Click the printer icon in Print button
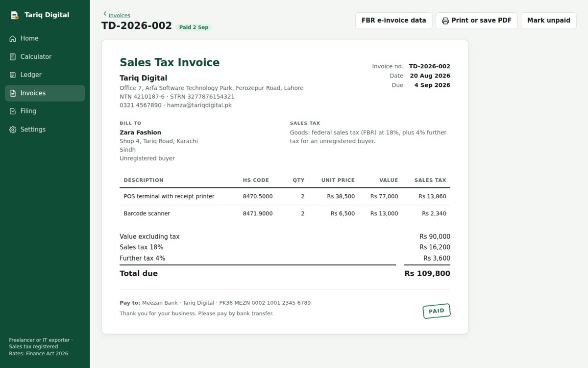The height and width of the screenshot is (368, 588). point(445,21)
